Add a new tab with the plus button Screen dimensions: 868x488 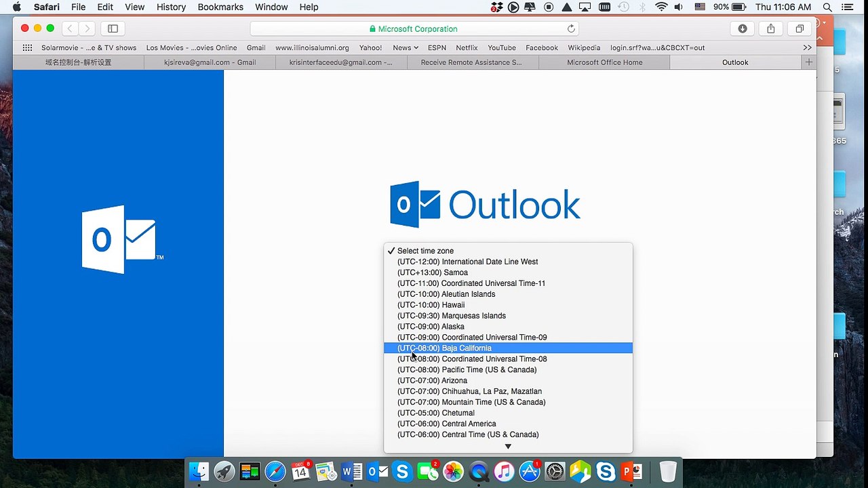[x=808, y=62]
